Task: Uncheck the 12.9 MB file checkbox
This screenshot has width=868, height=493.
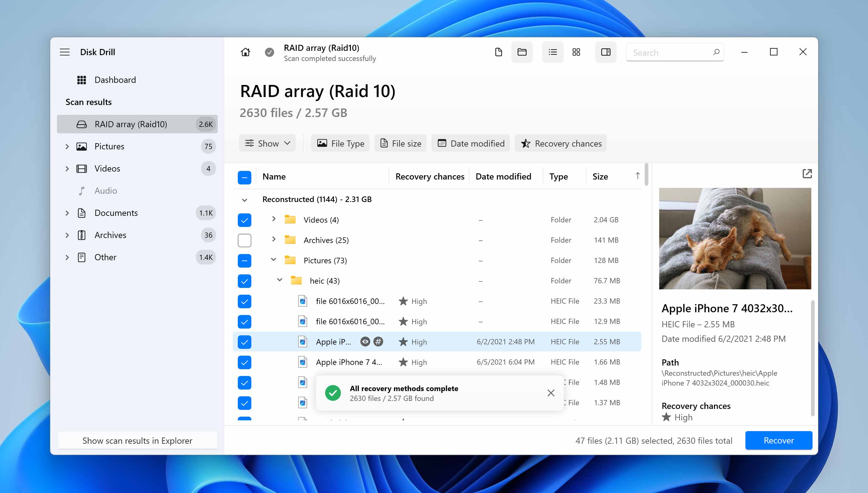Action: click(244, 322)
